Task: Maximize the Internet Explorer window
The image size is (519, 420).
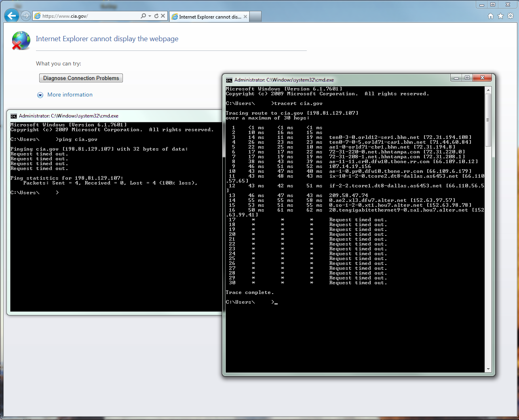Action: click(x=493, y=5)
